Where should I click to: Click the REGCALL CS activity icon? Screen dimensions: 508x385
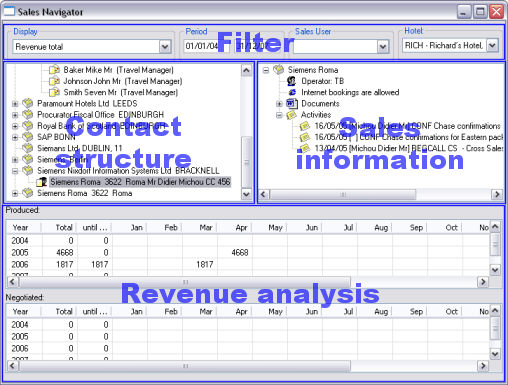(x=305, y=148)
